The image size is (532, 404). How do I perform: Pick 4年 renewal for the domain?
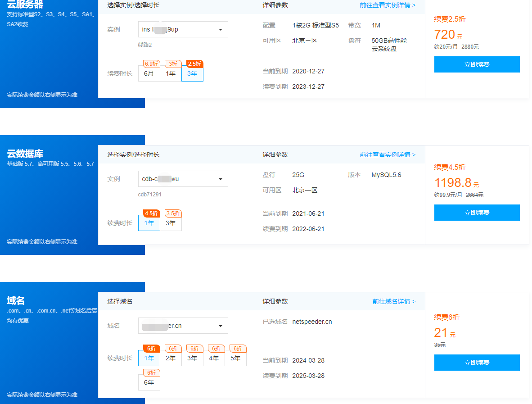(x=214, y=358)
